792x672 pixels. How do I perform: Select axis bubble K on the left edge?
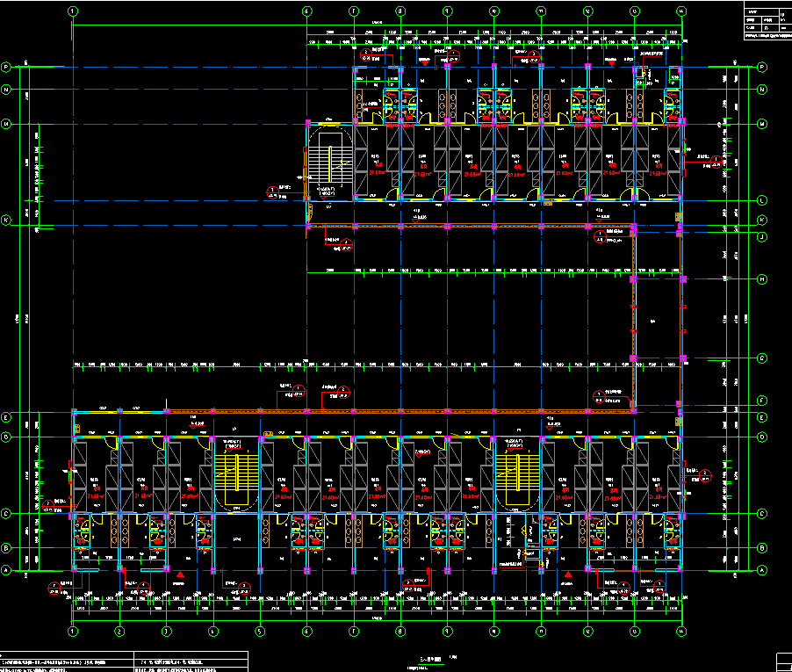coord(6,220)
